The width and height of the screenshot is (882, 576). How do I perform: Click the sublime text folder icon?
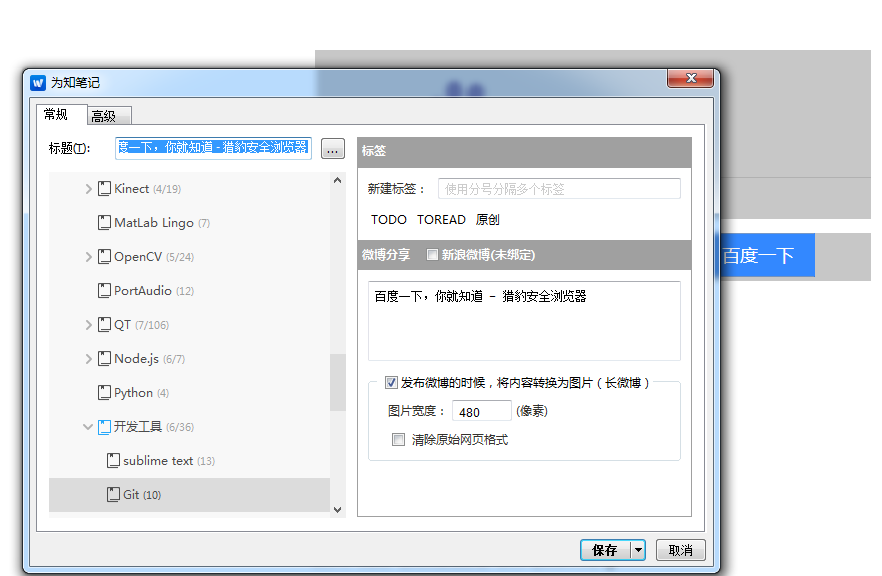113,461
